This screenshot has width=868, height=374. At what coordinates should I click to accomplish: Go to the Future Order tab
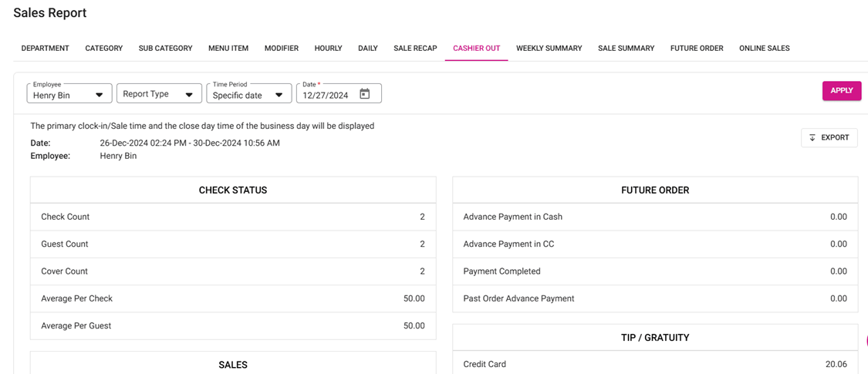(697, 49)
